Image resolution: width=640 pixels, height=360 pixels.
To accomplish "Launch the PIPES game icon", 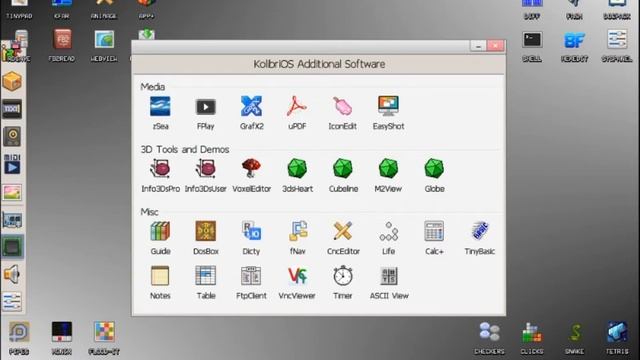I will (x=19, y=332).
